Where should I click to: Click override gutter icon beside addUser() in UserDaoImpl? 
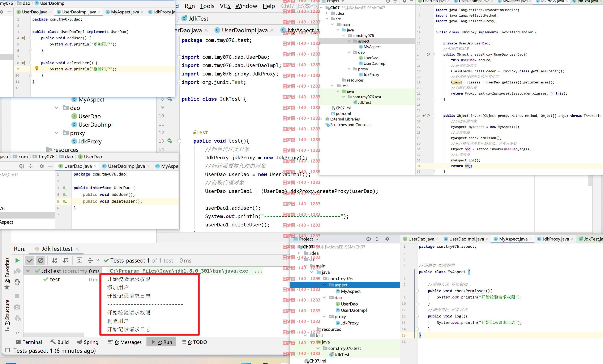pyautogui.click(x=23, y=38)
